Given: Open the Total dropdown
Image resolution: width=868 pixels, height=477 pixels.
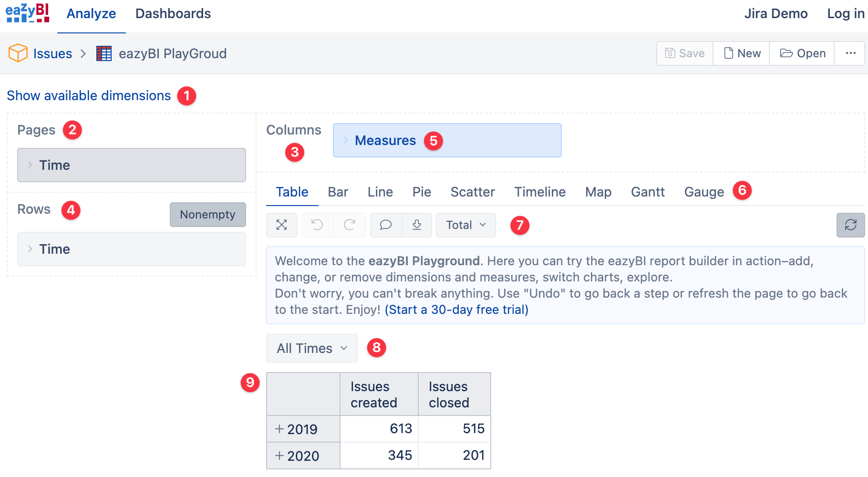Looking at the screenshot, I should (466, 225).
